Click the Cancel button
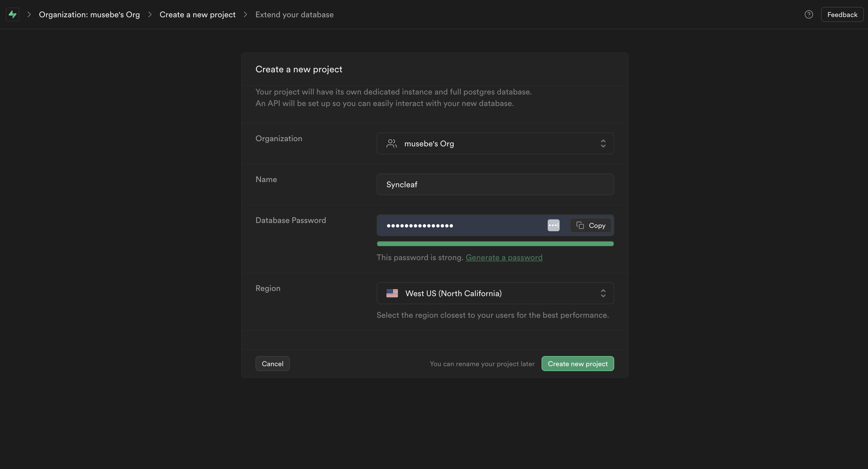 [272, 364]
